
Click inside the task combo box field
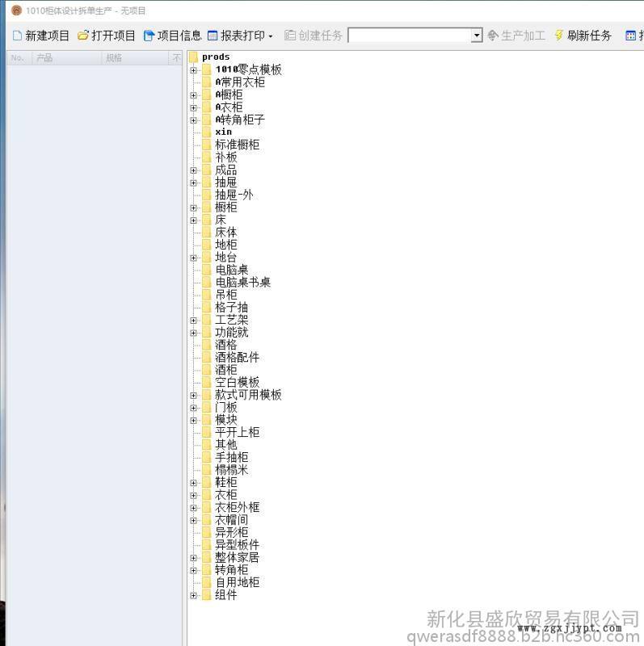409,36
